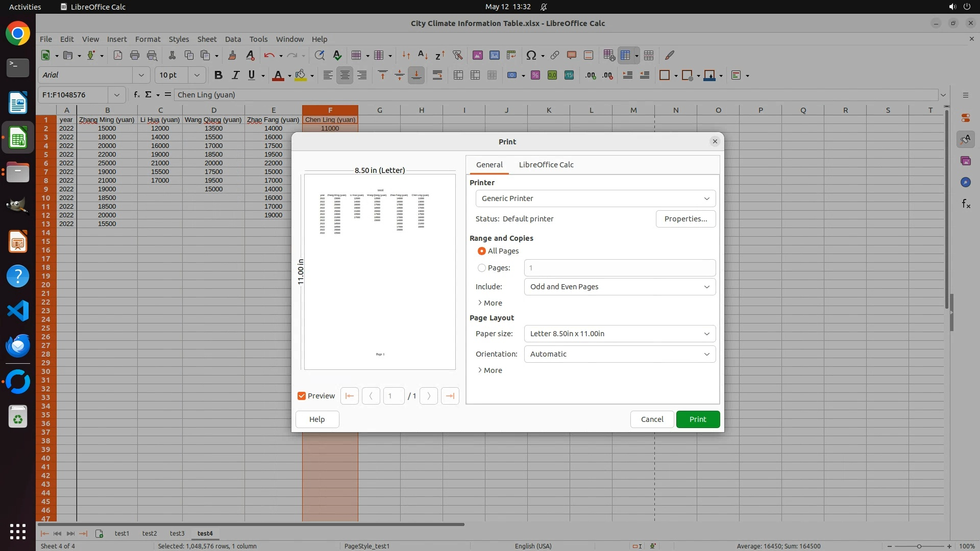
Task: Go to last page in print preview
Action: (x=450, y=396)
